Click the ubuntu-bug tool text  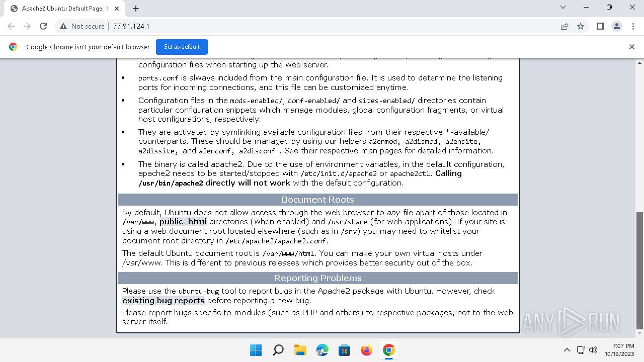point(199,291)
